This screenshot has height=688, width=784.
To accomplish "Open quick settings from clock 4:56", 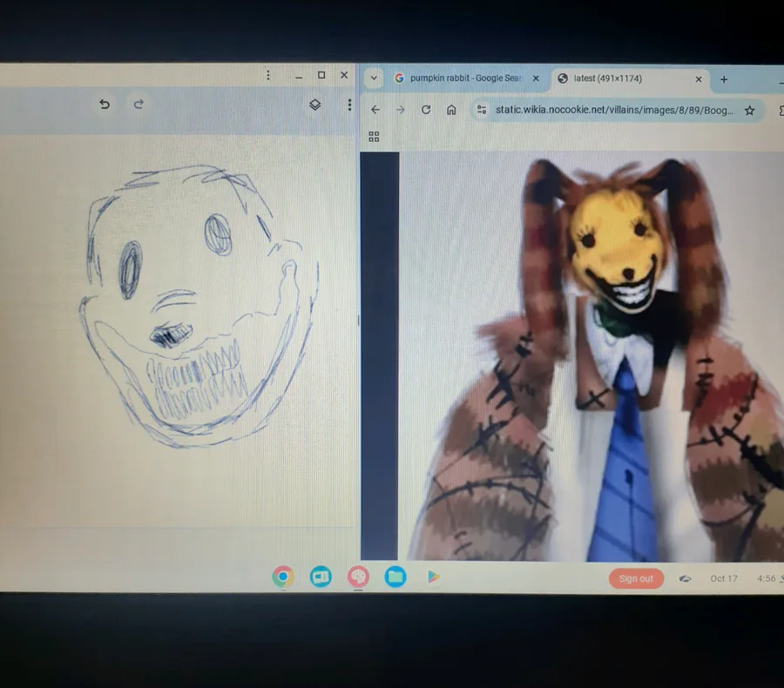I will click(x=766, y=578).
